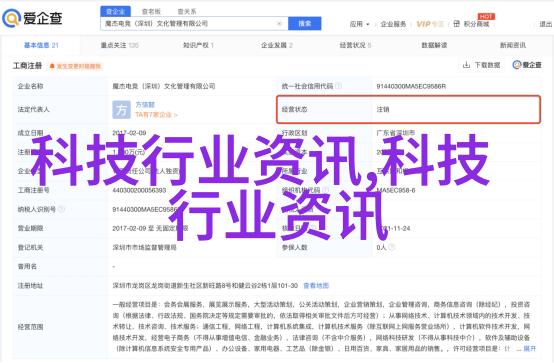This screenshot has width=554, height=363.
Task: Select the 查关系 search tab
Action: pos(187,12)
